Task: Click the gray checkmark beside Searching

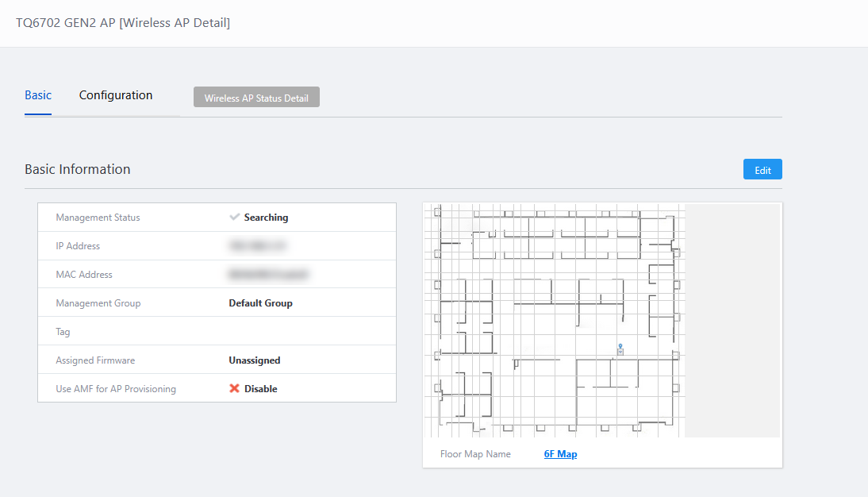Action: coord(235,217)
